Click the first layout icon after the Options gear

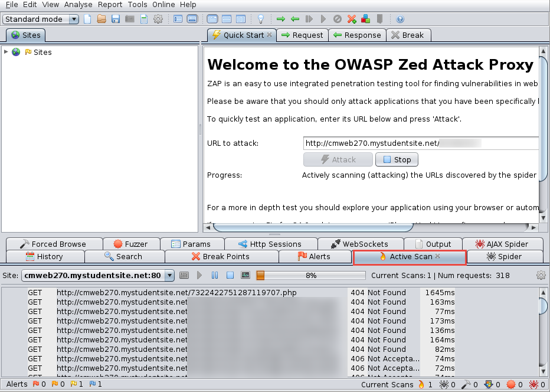178,19
